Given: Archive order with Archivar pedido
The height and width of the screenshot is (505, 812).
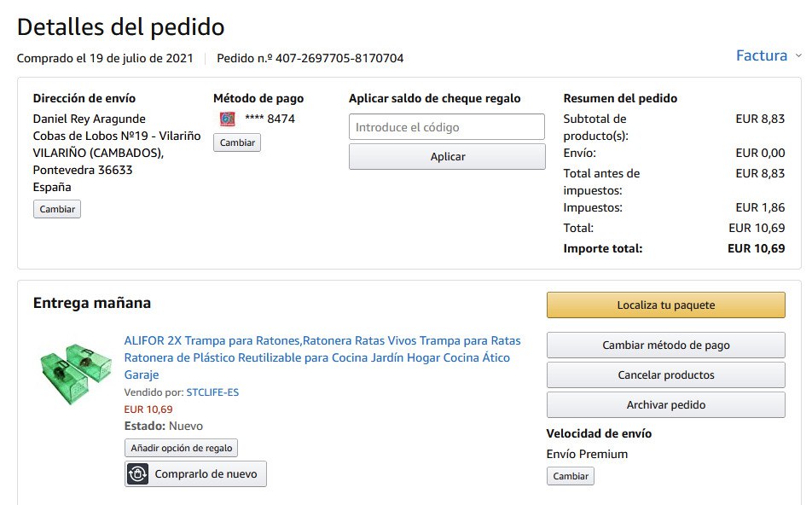Looking at the screenshot, I should [x=665, y=405].
